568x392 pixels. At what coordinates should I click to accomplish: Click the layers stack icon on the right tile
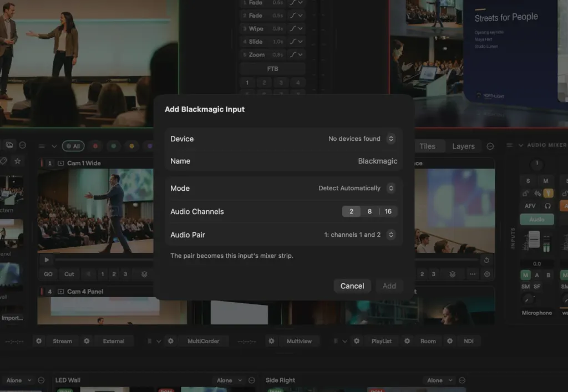[x=453, y=274]
